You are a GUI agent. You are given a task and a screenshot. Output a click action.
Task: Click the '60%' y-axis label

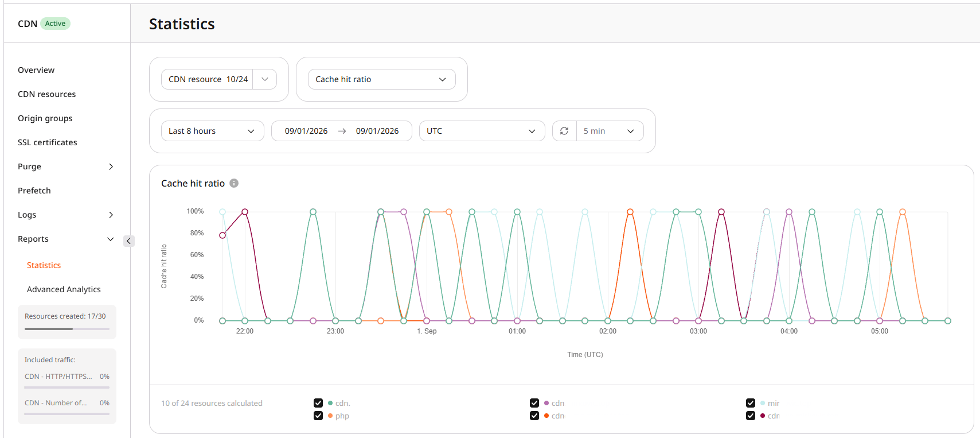[197, 255]
